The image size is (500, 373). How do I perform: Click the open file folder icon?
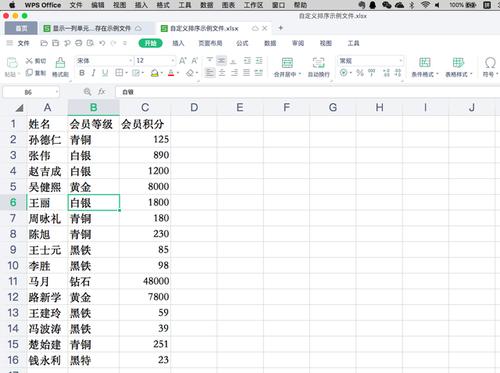point(44,43)
